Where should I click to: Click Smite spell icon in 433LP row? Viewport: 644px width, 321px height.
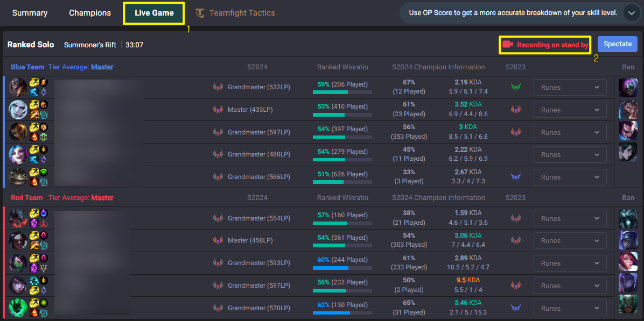(x=34, y=115)
